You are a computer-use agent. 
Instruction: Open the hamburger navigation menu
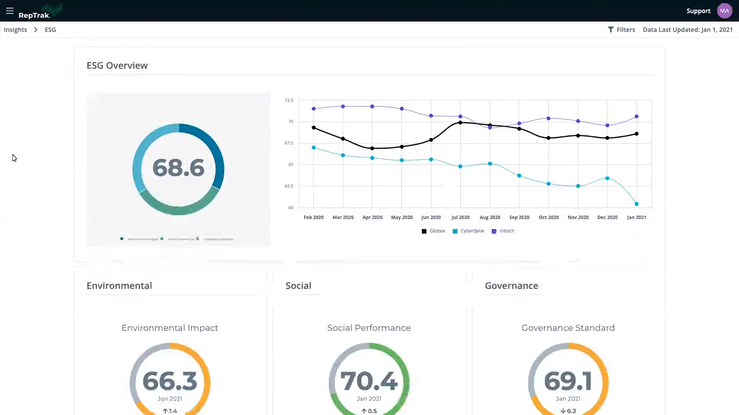pos(9,10)
